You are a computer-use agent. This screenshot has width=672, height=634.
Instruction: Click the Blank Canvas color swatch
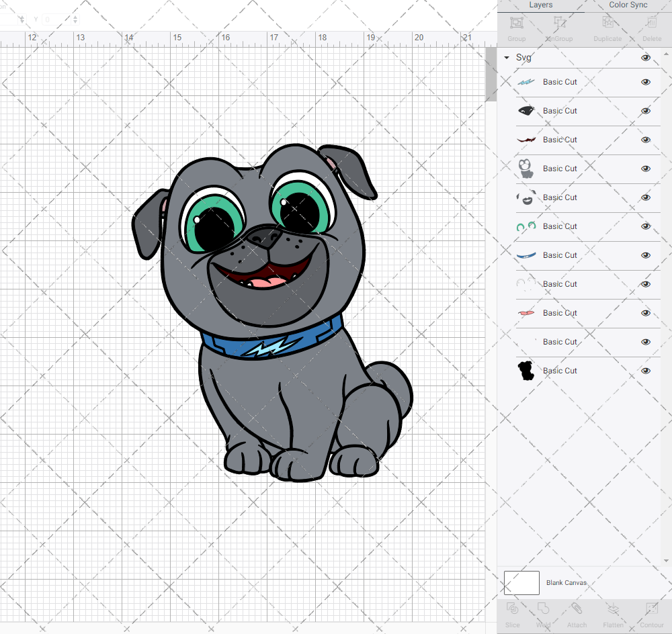click(x=521, y=582)
